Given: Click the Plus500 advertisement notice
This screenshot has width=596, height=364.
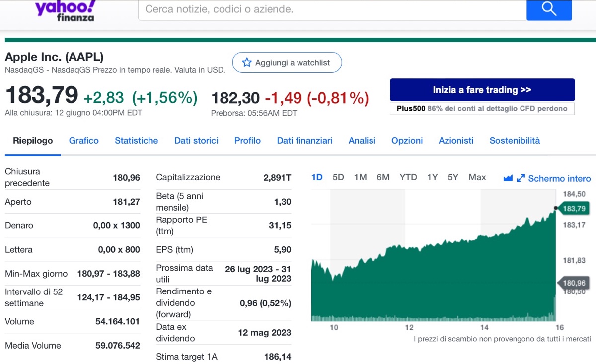Looking at the screenshot, I should pyautogui.click(x=482, y=108).
